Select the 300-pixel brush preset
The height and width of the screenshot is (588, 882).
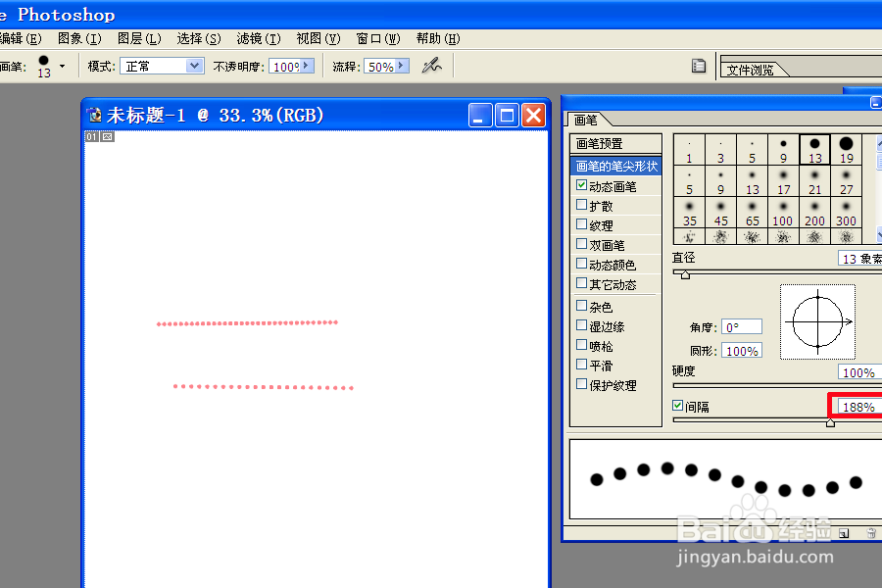coord(846,213)
